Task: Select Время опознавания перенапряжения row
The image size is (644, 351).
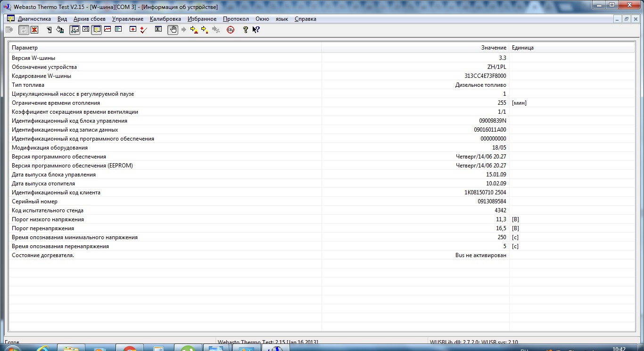Action: [x=322, y=246]
